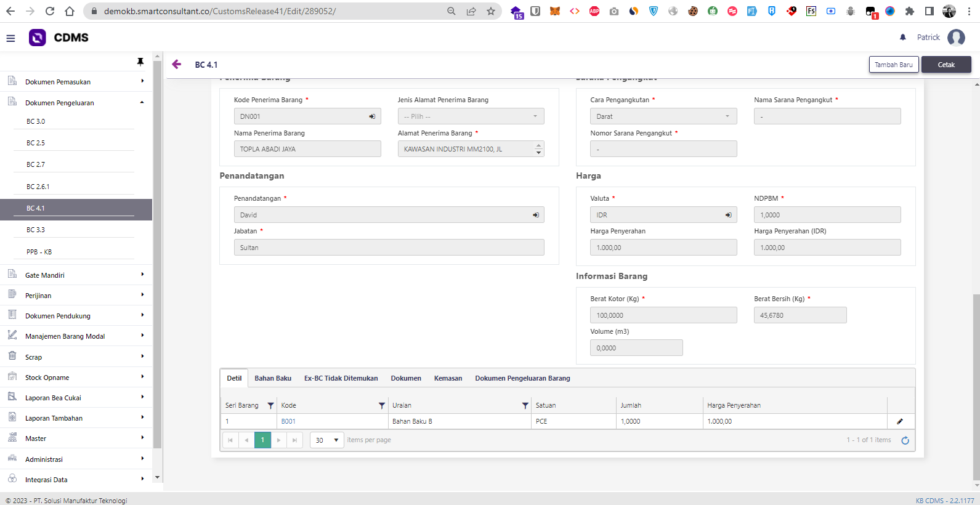Change items per page dropdown
Image resolution: width=980 pixels, height=505 pixels.
pos(327,440)
